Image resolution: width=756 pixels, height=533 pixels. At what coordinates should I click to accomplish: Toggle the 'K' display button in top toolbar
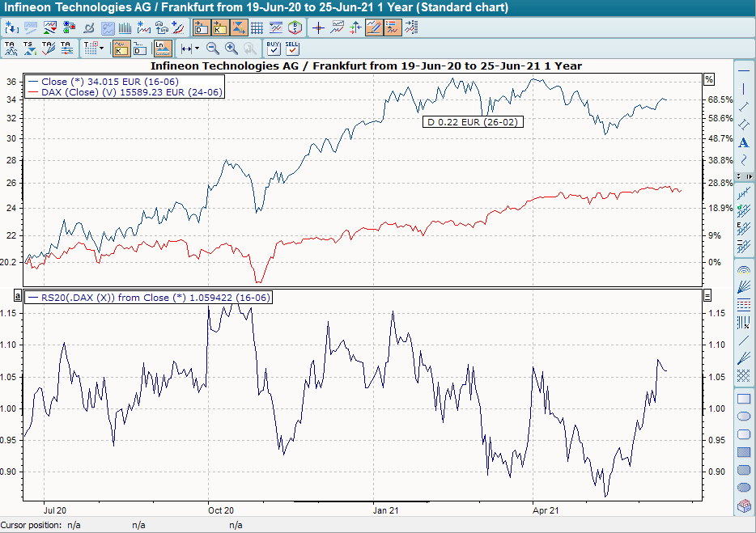[219, 27]
